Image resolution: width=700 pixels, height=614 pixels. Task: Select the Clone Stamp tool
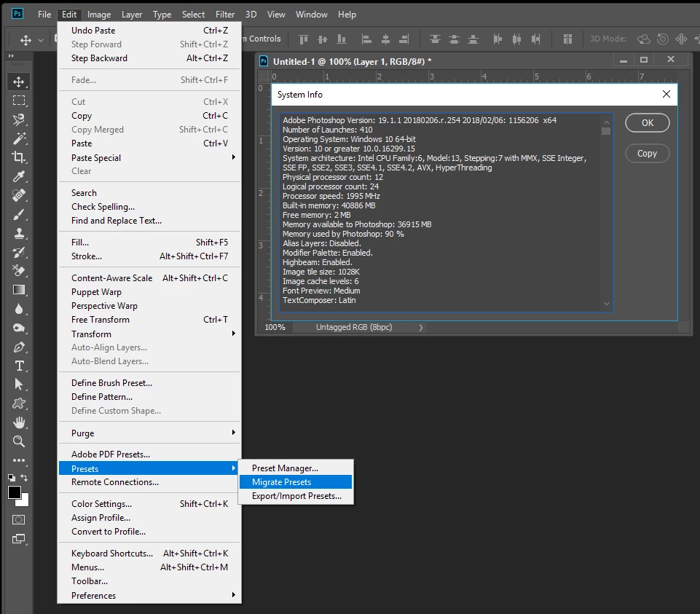pos(19,233)
